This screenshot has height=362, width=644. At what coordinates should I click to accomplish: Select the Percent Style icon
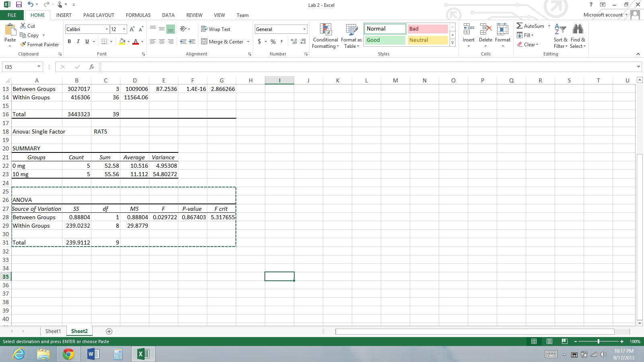(273, 41)
